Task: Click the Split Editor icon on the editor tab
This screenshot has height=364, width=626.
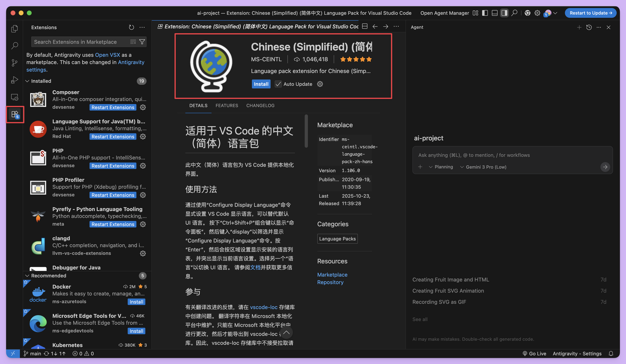Action: point(364,26)
